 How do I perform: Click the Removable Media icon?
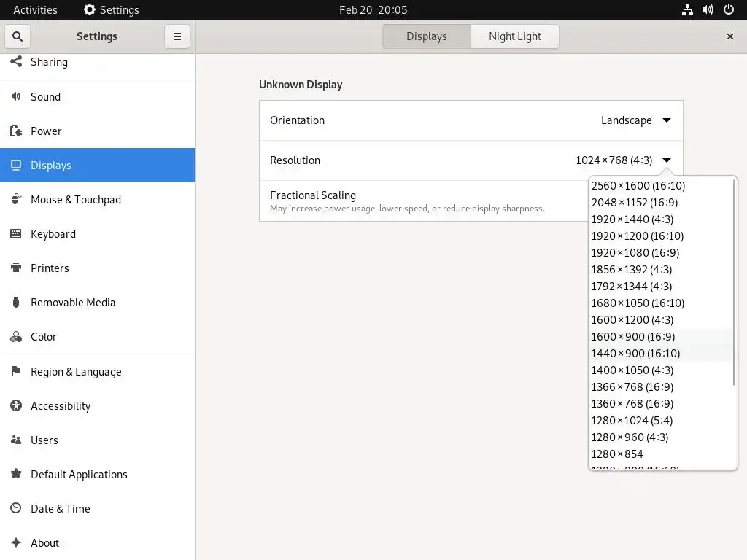16,303
